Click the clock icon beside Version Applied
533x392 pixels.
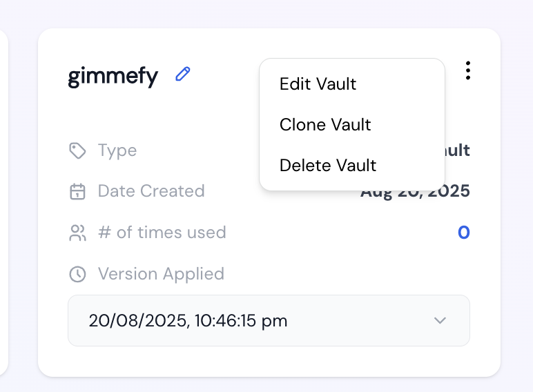point(77,274)
